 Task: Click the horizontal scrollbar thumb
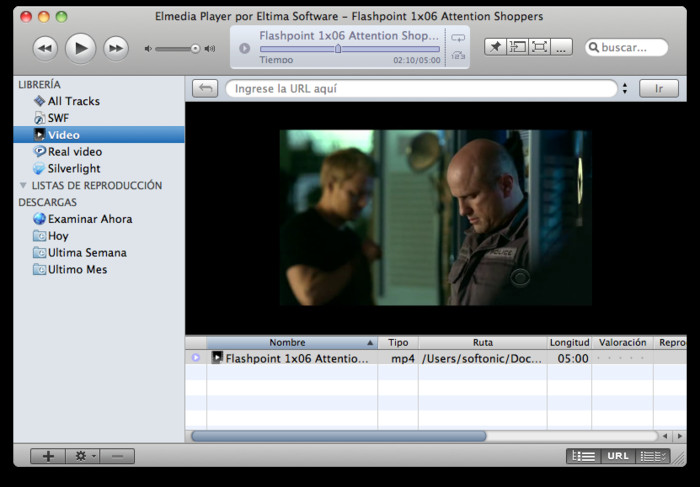[339, 436]
